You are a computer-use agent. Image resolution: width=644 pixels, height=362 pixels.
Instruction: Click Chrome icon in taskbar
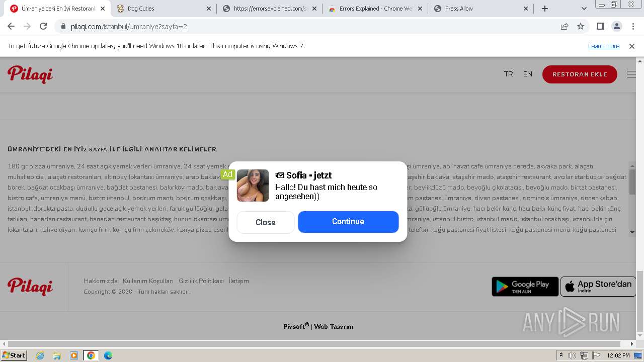[91, 355]
